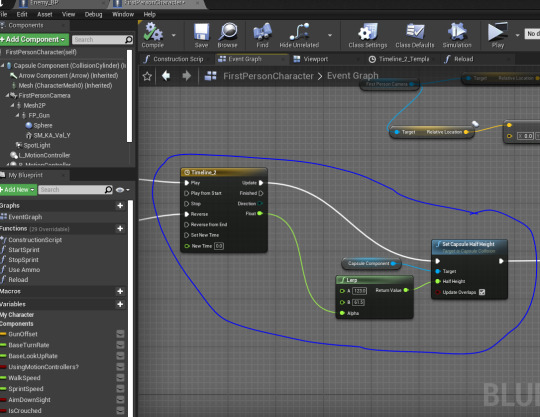Add new graph with Graphs plus icon

tap(120, 206)
